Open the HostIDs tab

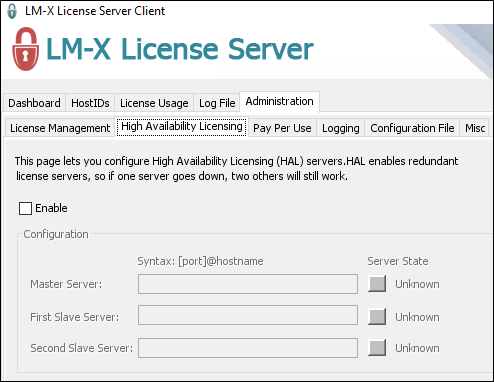90,103
